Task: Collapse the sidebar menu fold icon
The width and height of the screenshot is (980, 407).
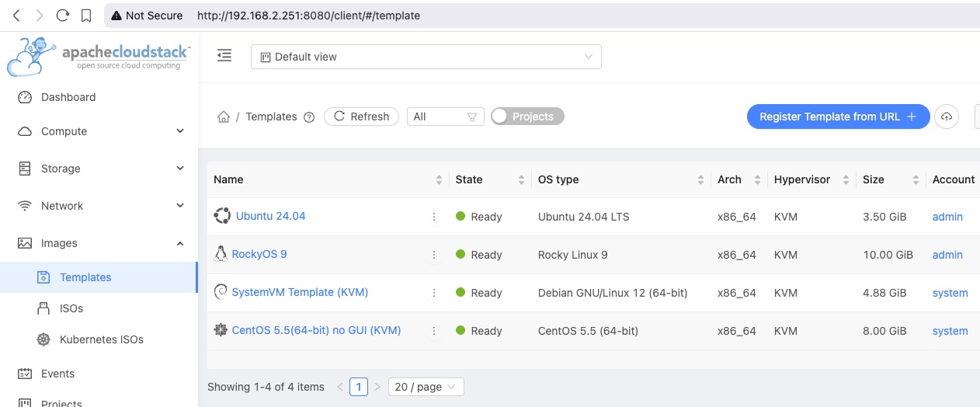Action: click(224, 56)
